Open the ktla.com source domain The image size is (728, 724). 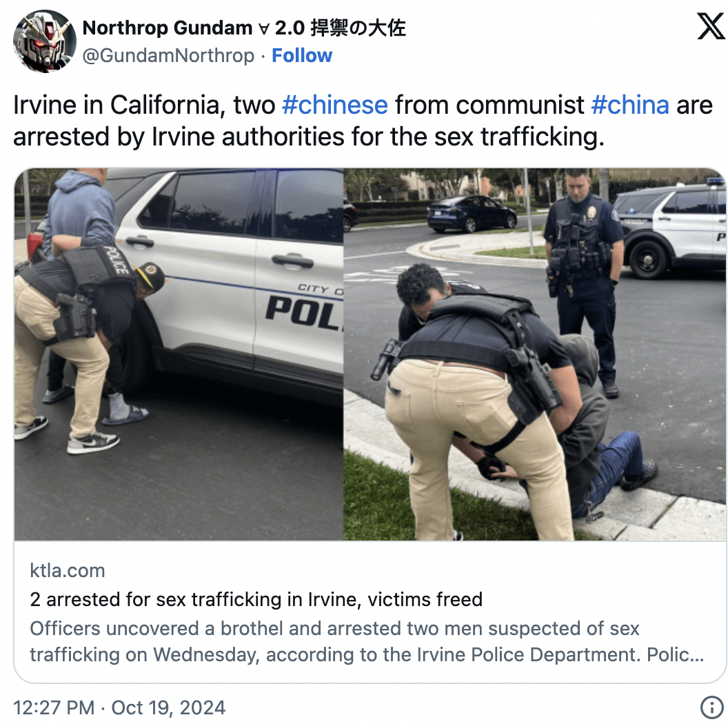68,570
